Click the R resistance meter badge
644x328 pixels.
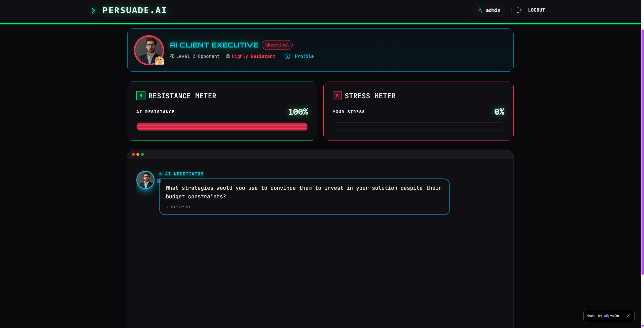(x=141, y=96)
